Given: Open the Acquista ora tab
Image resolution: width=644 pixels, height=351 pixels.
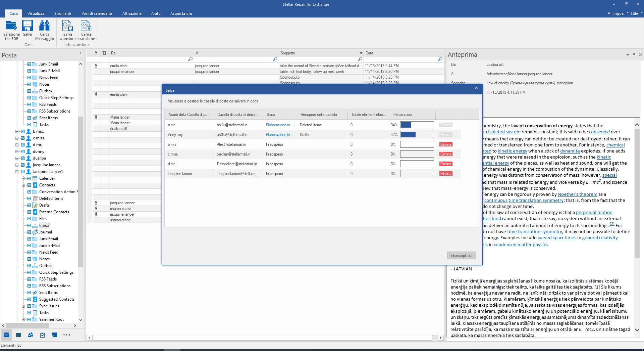Looking at the screenshot, I should [x=181, y=13].
